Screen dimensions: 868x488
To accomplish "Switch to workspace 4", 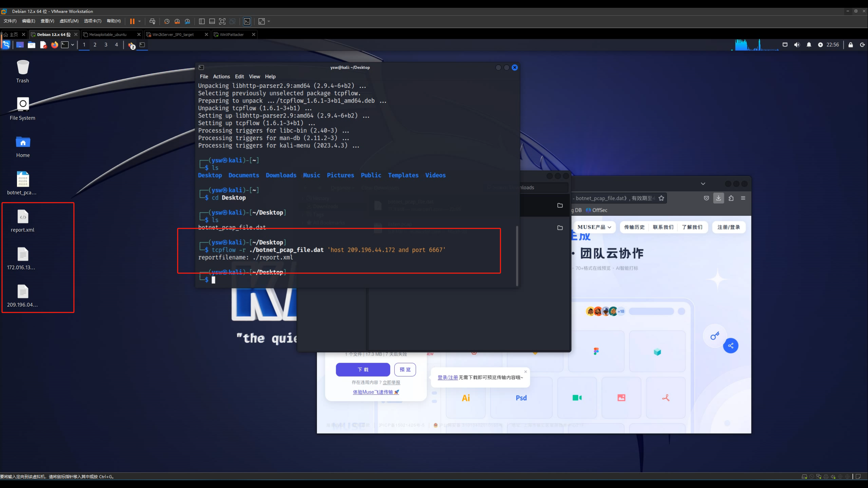I will 116,45.
